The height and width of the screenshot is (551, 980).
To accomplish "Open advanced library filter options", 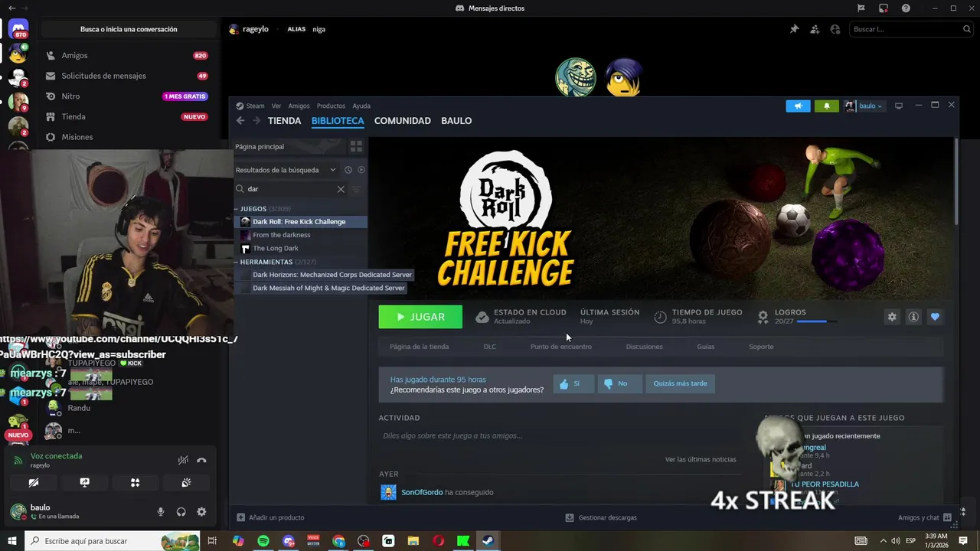I will pyautogui.click(x=356, y=189).
